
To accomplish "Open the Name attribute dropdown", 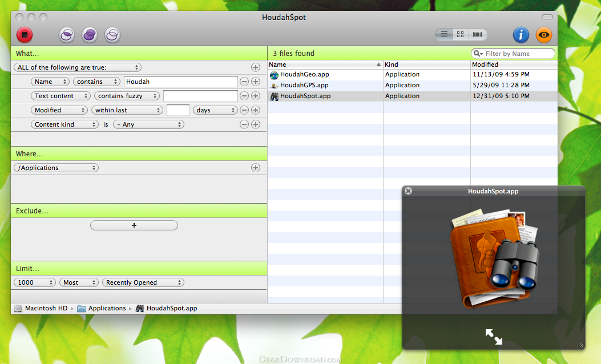I will [x=50, y=82].
